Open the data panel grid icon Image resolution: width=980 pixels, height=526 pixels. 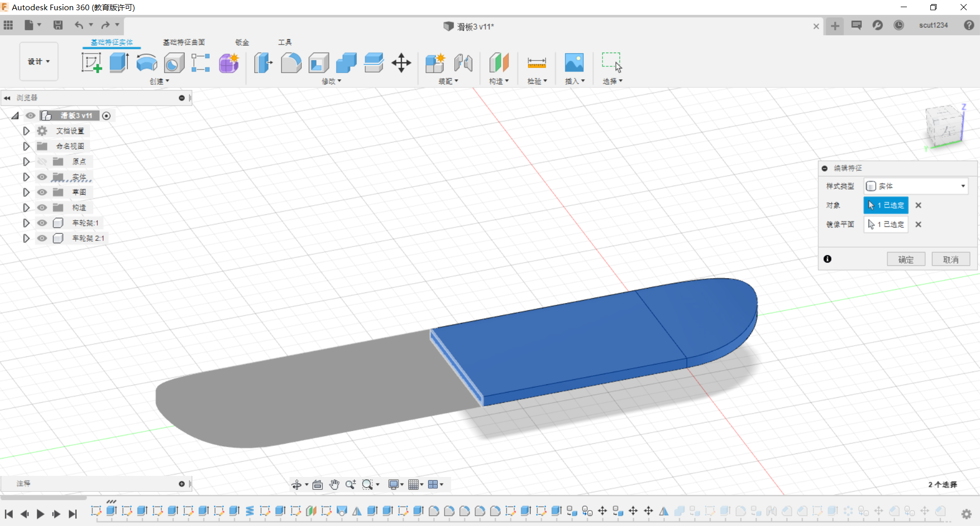point(8,25)
